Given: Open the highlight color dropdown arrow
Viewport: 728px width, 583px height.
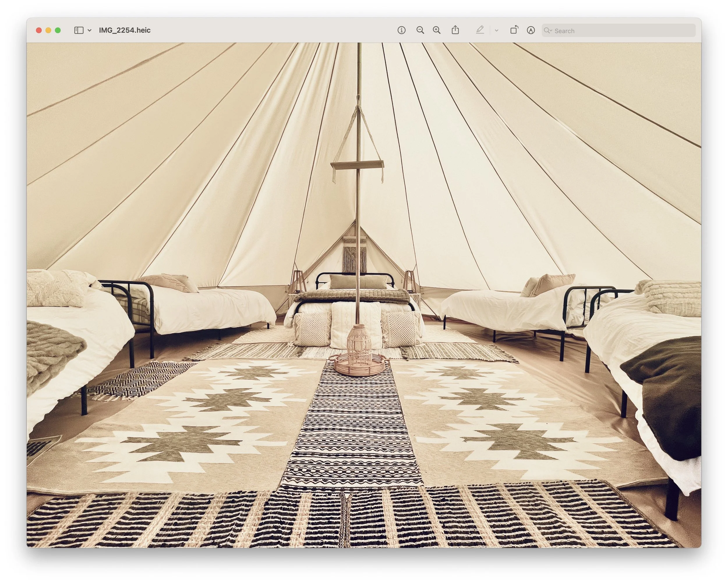Looking at the screenshot, I should (x=496, y=30).
